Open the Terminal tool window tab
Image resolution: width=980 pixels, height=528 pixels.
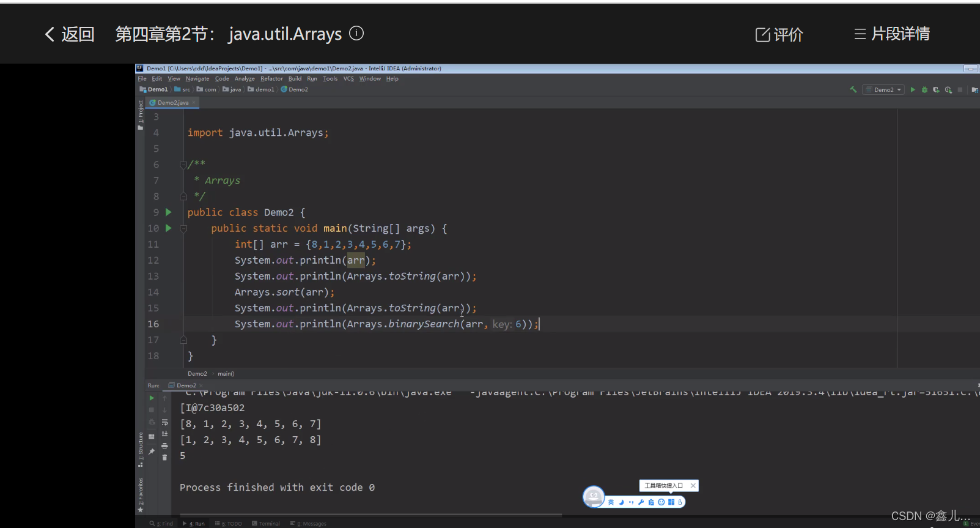click(x=266, y=524)
